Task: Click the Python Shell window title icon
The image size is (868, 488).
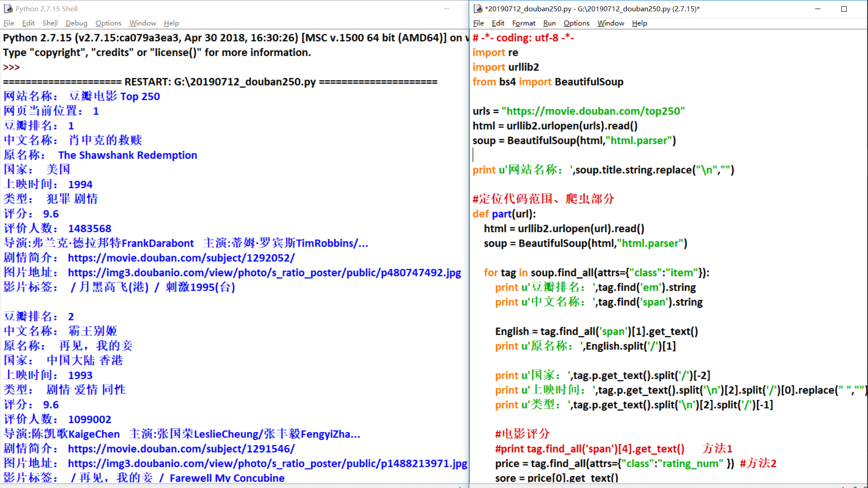Action: pyautogui.click(x=8, y=9)
